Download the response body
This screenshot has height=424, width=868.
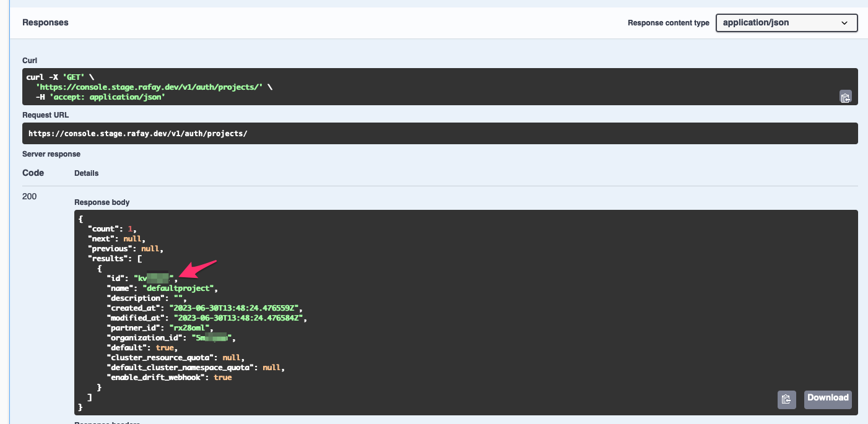point(828,399)
